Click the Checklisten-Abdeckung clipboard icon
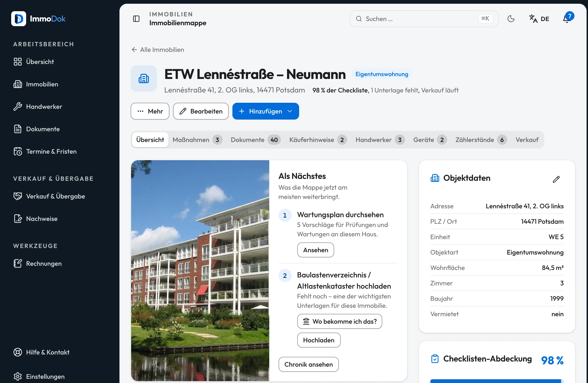The height and width of the screenshot is (383, 588). click(435, 359)
